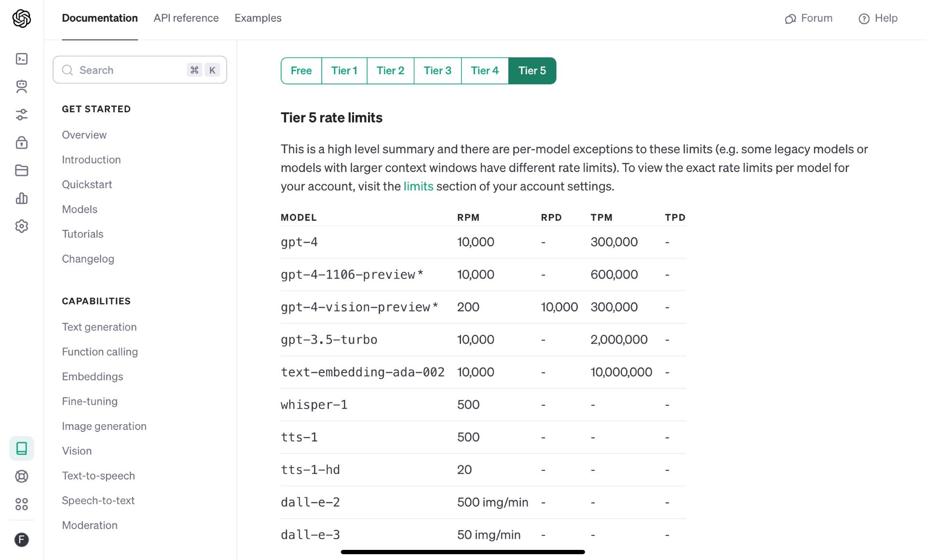Open the Assistants robot icon in sidebar
This screenshot has height=560, width=926.
(22, 87)
